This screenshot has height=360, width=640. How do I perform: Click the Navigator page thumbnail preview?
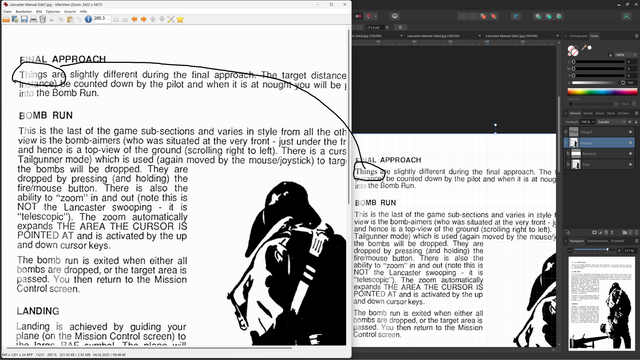pos(602,303)
